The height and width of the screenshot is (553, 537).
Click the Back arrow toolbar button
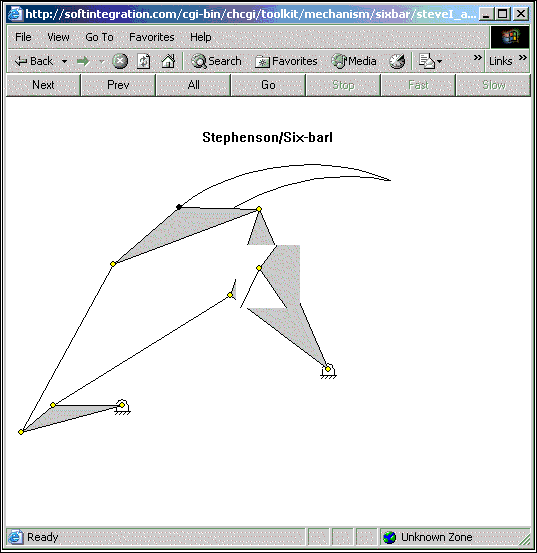(34, 61)
